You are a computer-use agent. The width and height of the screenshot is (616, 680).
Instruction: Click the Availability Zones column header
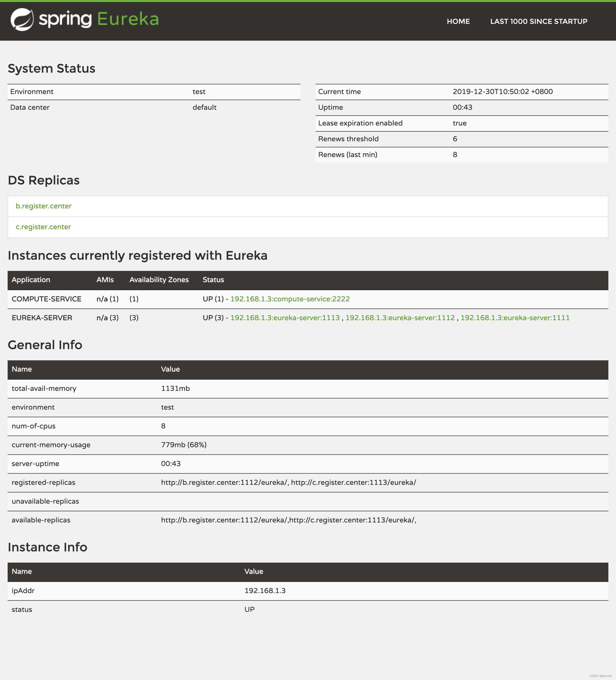[159, 280]
